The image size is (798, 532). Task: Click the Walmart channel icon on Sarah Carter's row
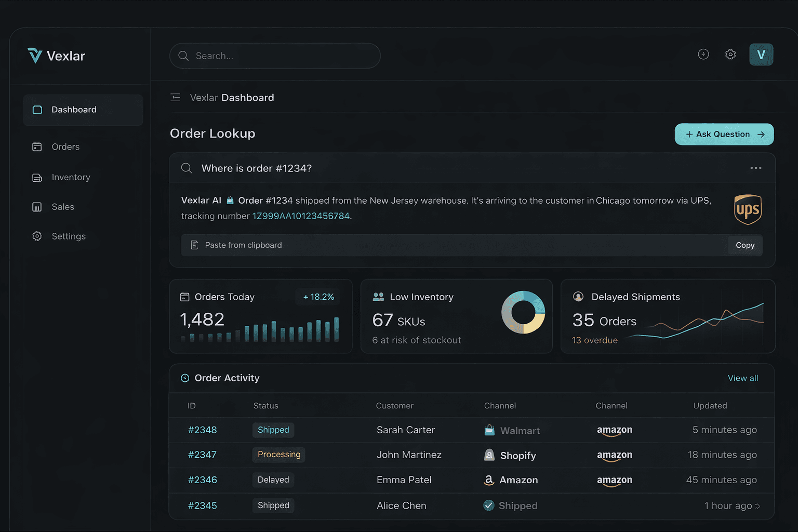coord(488,430)
